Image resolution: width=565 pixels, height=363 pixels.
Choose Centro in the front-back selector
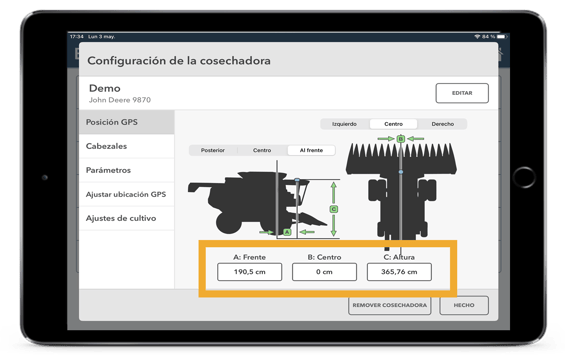(262, 150)
